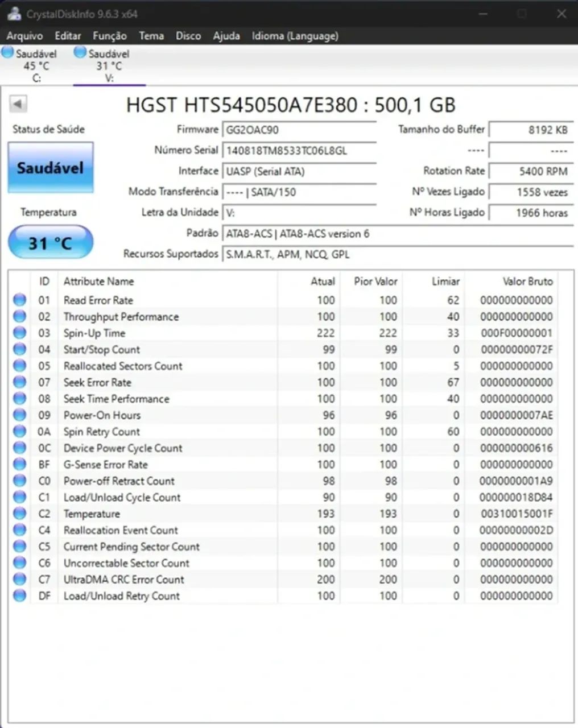The image size is (578, 728).
Task: Click the Modo Transferência field
Action: (299, 192)
